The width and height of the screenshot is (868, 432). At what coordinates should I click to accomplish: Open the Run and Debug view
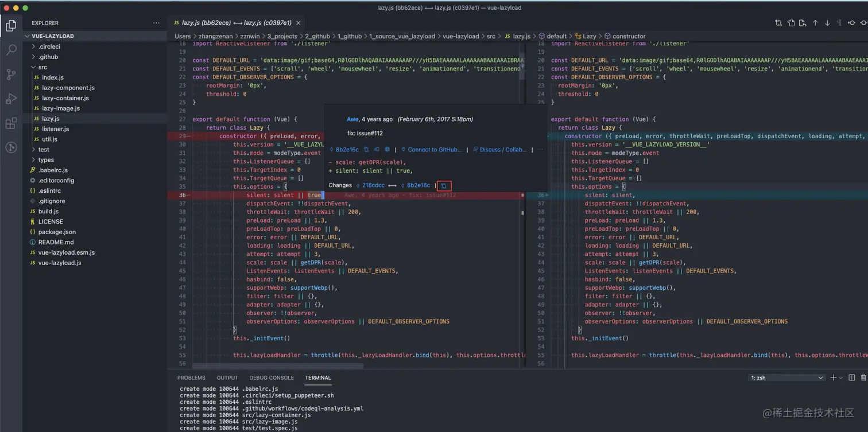tap(11, 99)
